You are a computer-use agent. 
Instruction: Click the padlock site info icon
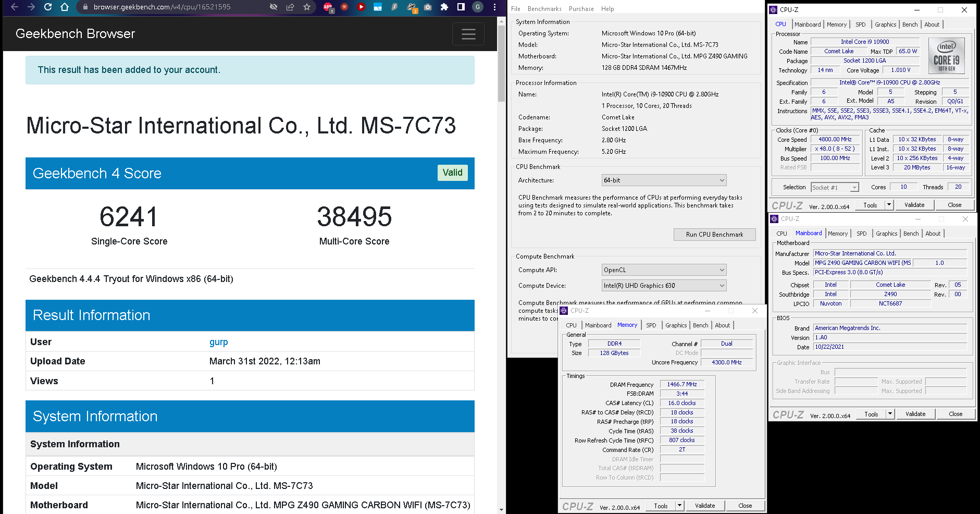tap(85, 7)
